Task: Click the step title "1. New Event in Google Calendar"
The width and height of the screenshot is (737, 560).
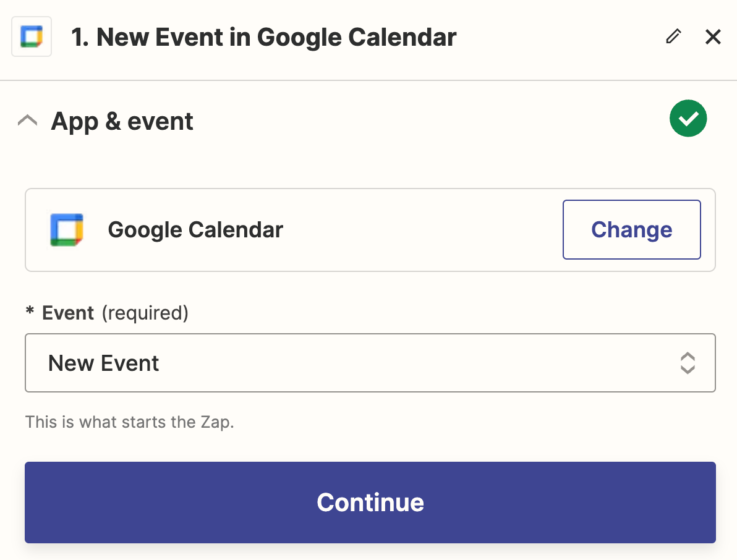Action: tap(264, 37)
